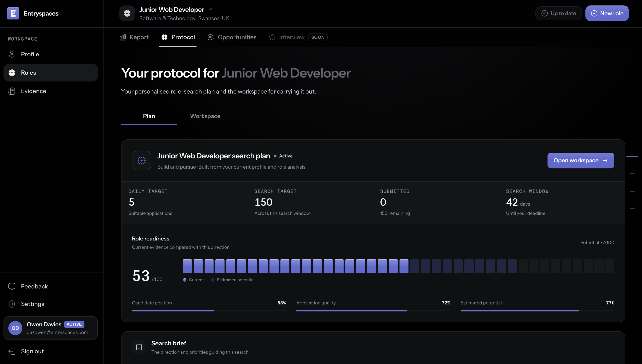Image resolution: width=642 pixels, height=364 pixels.
Task: Click the role readiness segmented bar
Action: [x=398, y=266]
